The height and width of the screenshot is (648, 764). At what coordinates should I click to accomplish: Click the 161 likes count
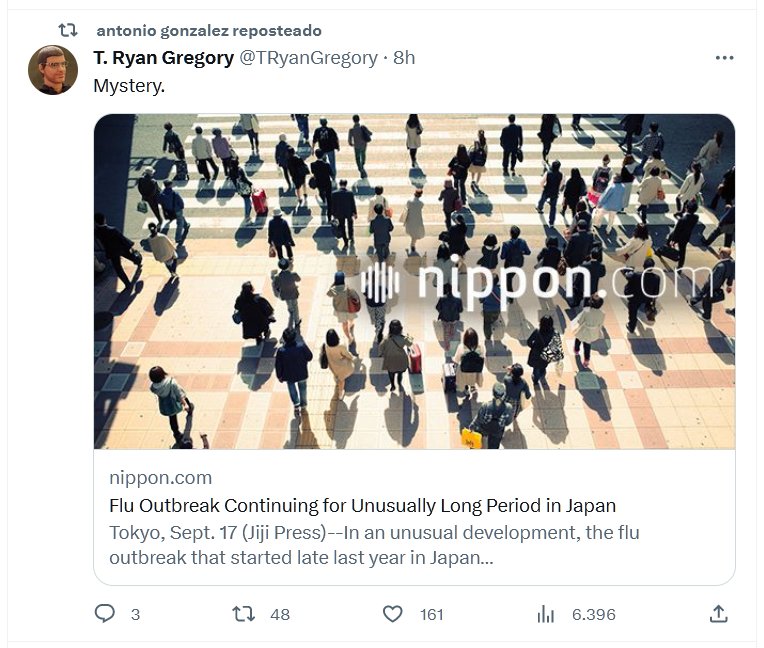click(431, 614)
